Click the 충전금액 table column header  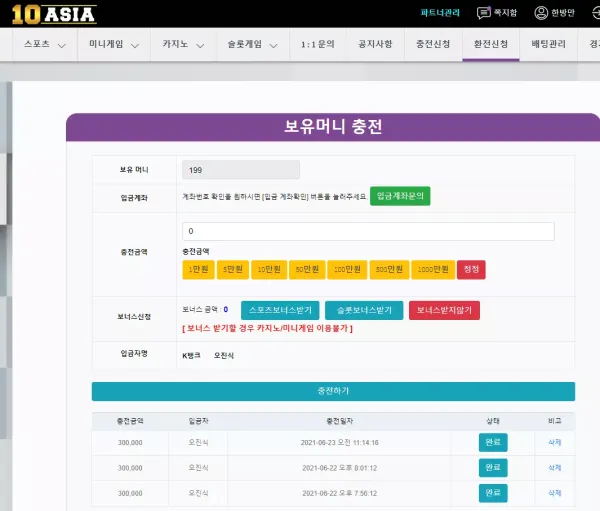[x=130, y=421]
